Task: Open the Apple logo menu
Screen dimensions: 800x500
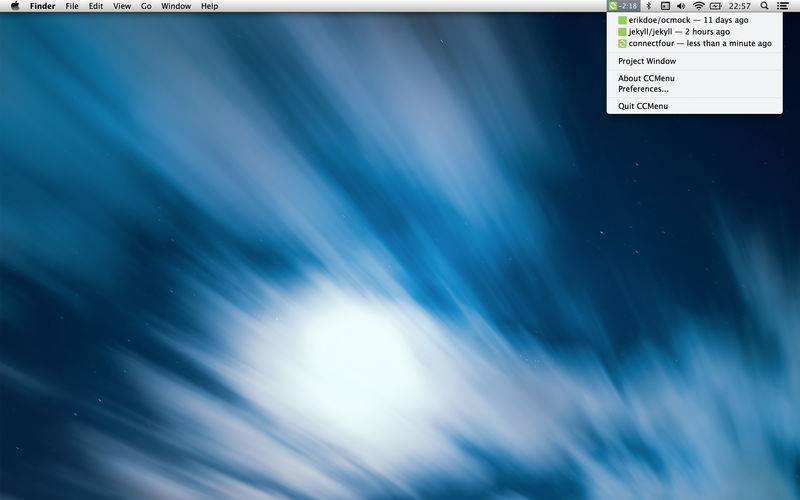Action: [x=15, y=6]
